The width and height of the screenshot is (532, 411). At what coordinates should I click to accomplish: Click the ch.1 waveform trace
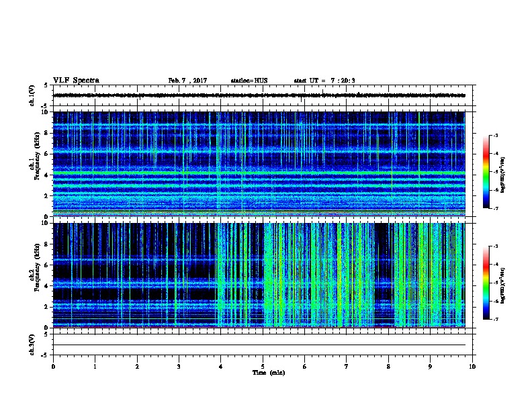tap(259, 95)
